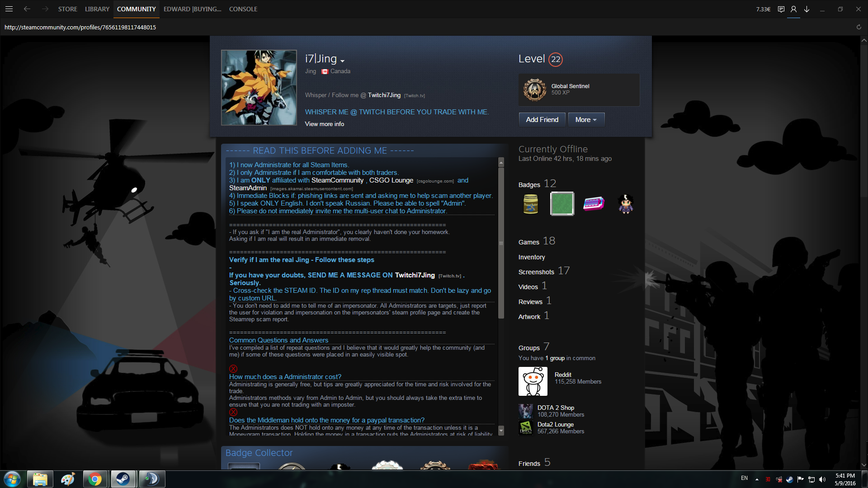Open the friends chat icon
This screenshot has width=868, height=488.
(781, 9)
